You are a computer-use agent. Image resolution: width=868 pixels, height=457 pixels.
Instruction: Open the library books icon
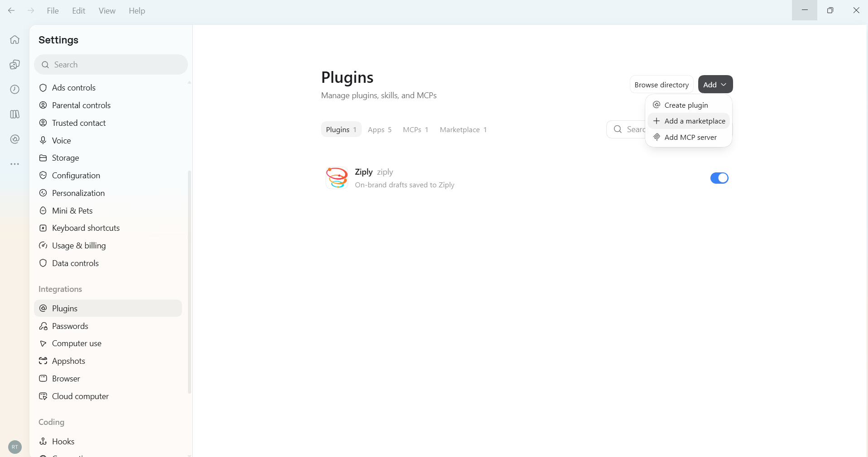point(15,114)
